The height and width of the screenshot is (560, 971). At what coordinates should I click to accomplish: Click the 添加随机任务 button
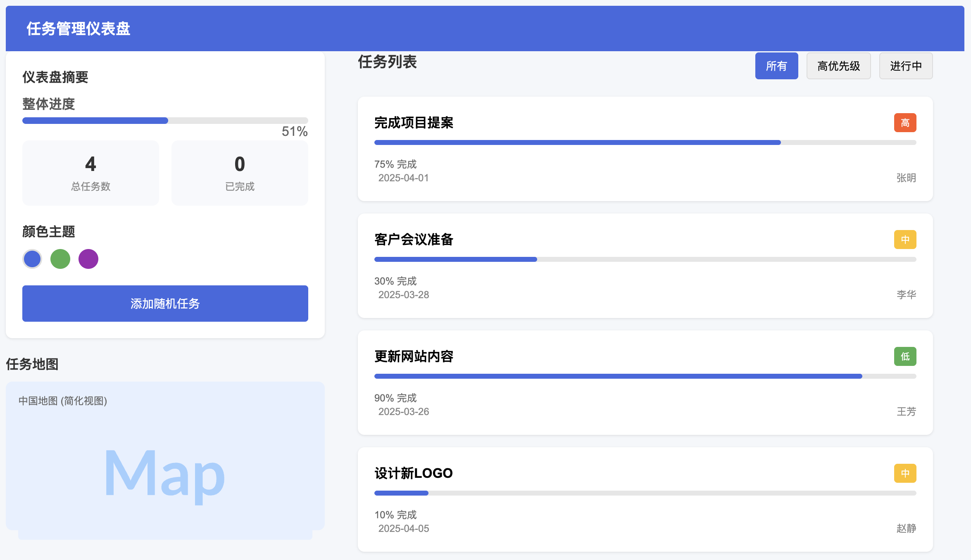tap(165, 304)
